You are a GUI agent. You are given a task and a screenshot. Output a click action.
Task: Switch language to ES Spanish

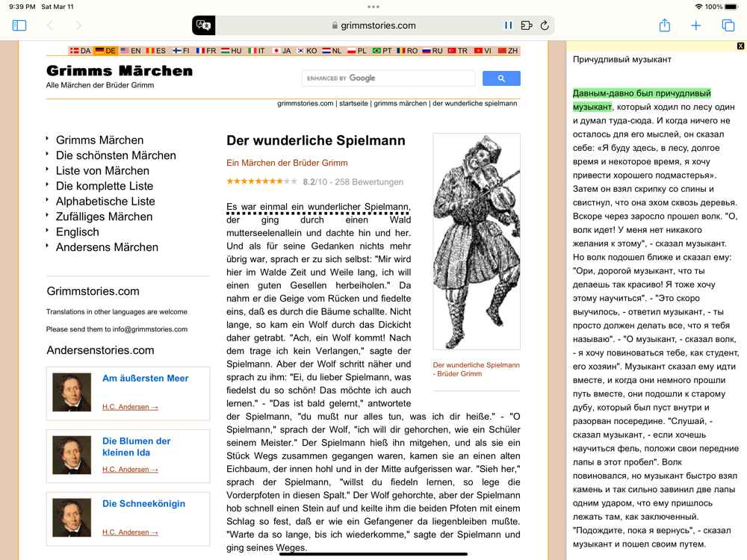click(156, 51)
